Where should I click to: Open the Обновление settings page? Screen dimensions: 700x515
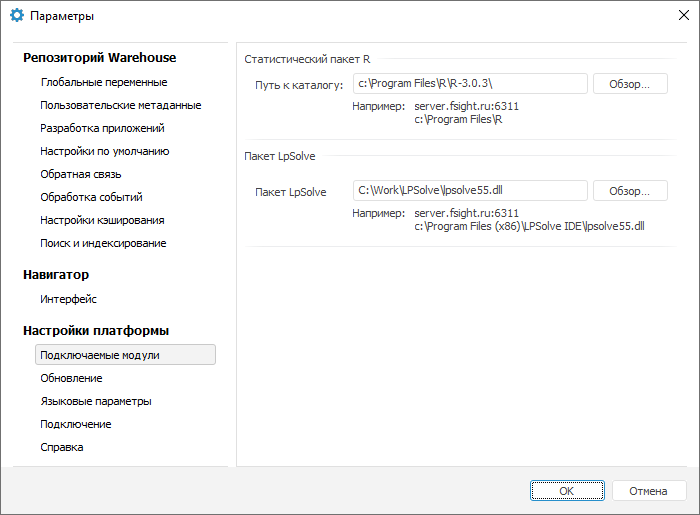point(71,378)
